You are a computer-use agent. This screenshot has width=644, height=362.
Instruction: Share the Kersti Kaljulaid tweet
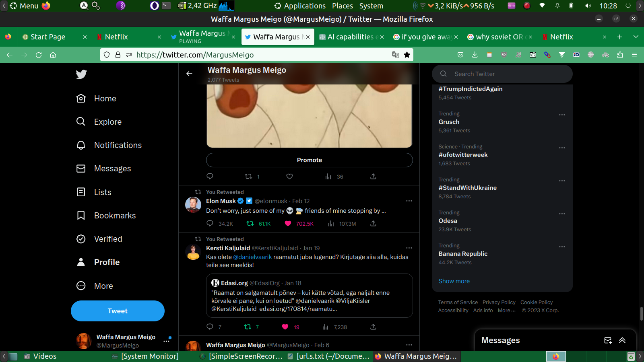tap(373, 327)
